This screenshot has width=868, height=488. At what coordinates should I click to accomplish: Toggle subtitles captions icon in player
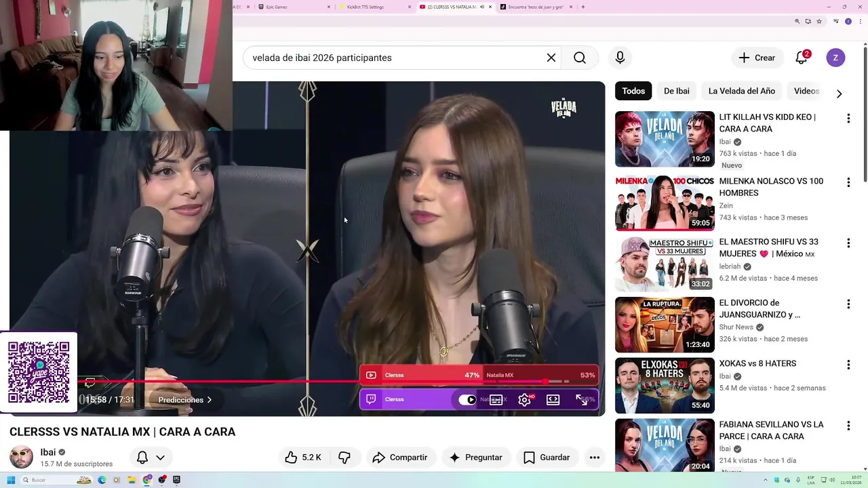click(496, 400)
